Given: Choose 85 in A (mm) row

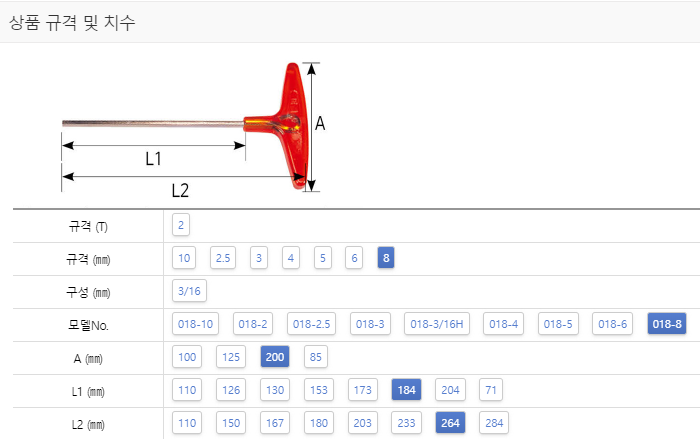Looking at the screenshot, I should (316, 357).
